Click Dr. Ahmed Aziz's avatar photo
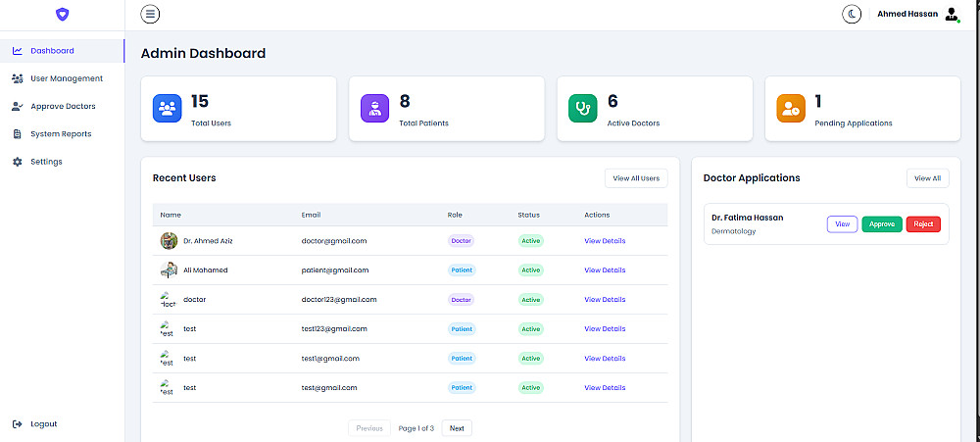 pos(169,241)
